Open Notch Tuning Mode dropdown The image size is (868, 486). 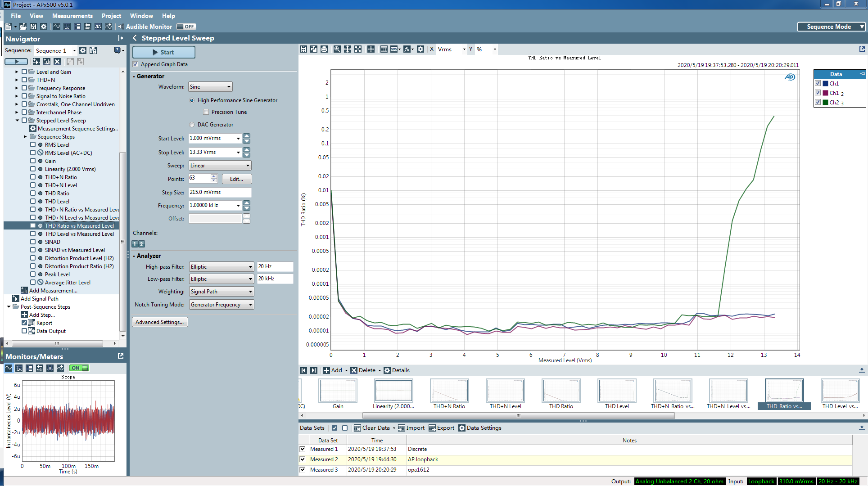tap(222, 305)
